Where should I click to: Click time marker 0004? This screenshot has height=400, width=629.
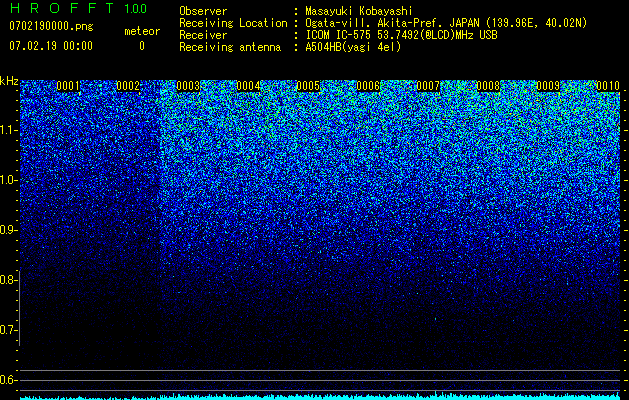(248, 86)
